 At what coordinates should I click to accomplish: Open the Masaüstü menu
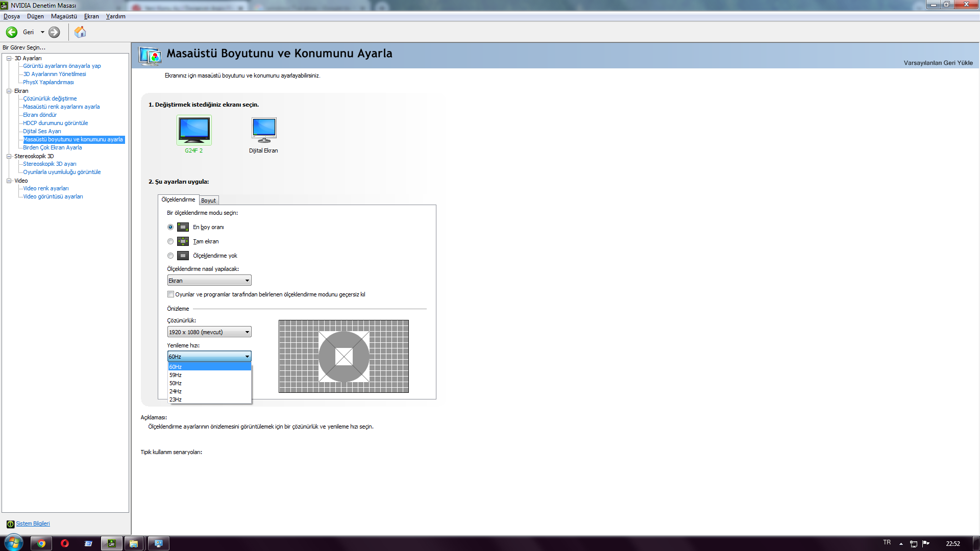[x=64, y=16]
